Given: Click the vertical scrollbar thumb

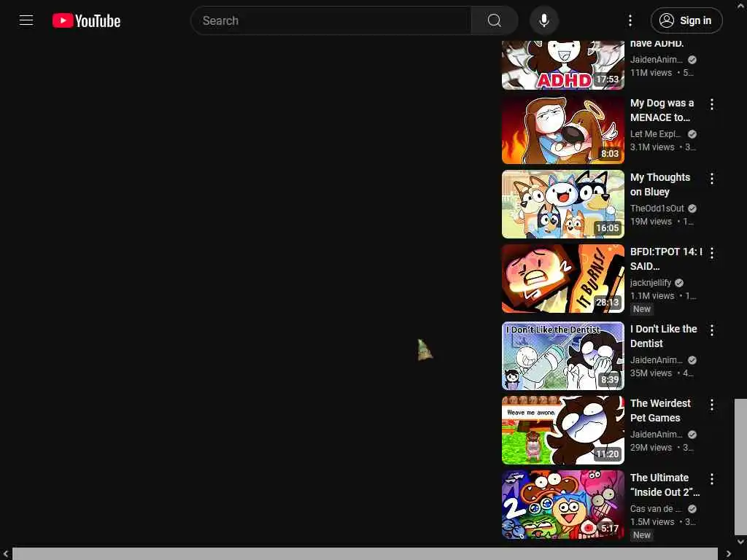Looking at the screenshot, I should click(740, 467).
